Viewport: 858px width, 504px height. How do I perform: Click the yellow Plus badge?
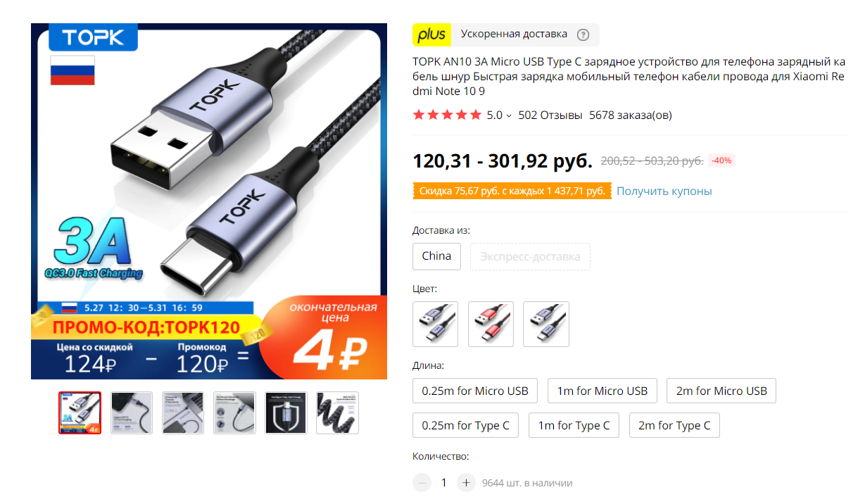(431, 34)
